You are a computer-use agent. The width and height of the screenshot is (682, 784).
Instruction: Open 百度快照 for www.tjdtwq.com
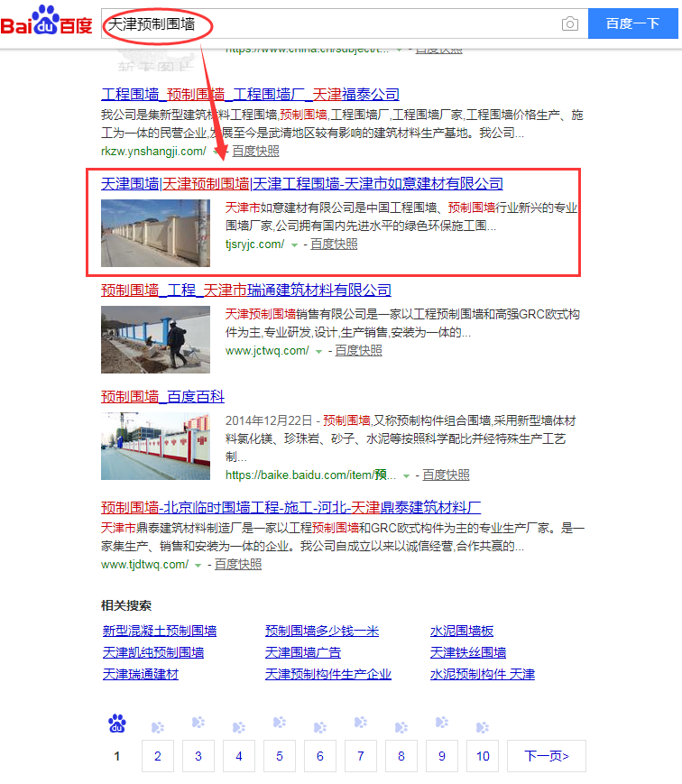[x=238, y=565]
